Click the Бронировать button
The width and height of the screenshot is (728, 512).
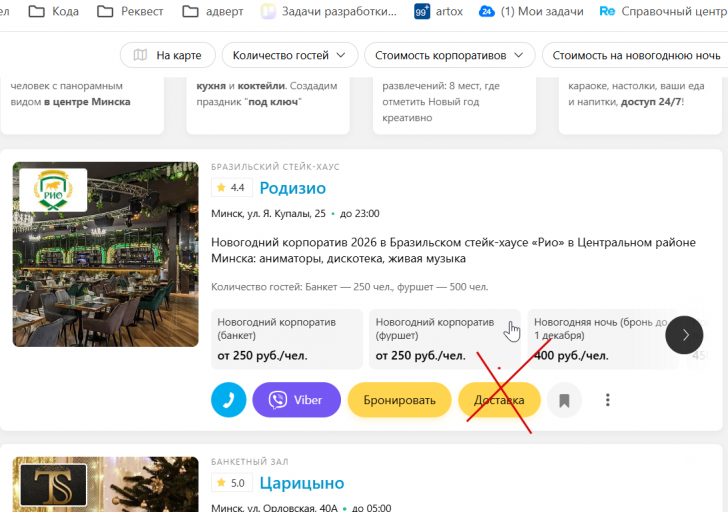pyautogui.click(x=399, y=400)
